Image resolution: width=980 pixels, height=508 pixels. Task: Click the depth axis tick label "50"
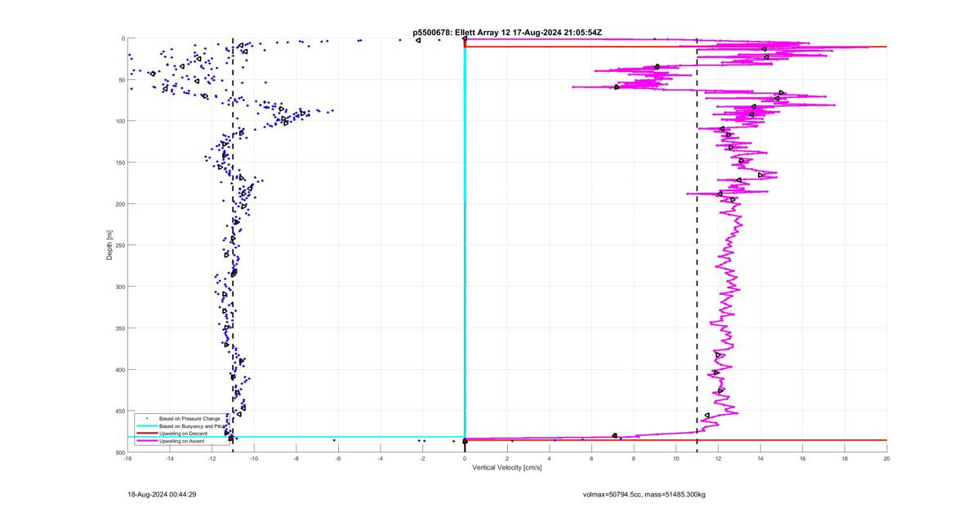tap(121, 80)
